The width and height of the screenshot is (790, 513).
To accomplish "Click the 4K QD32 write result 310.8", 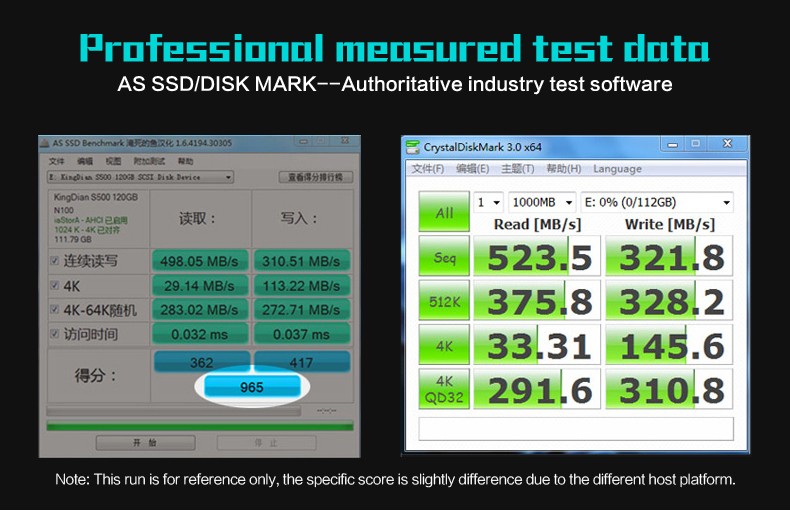I will tap(669, 389).
